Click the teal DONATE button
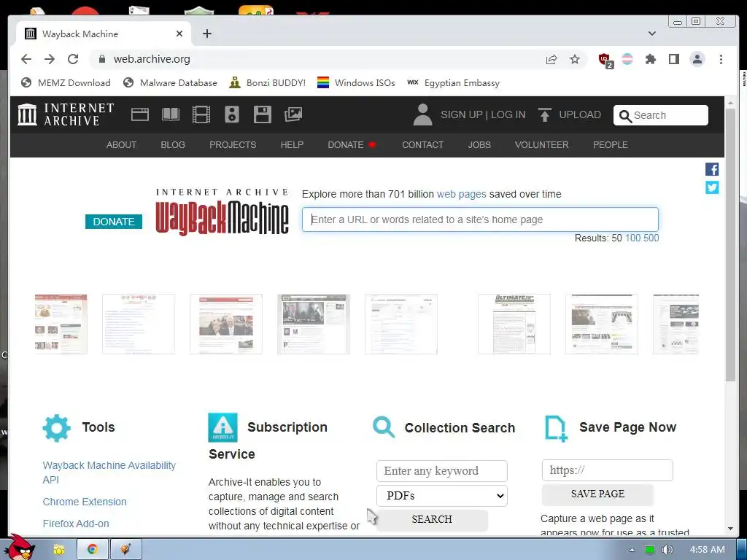This screenshot has width=747, height=560. pos(113,222)
